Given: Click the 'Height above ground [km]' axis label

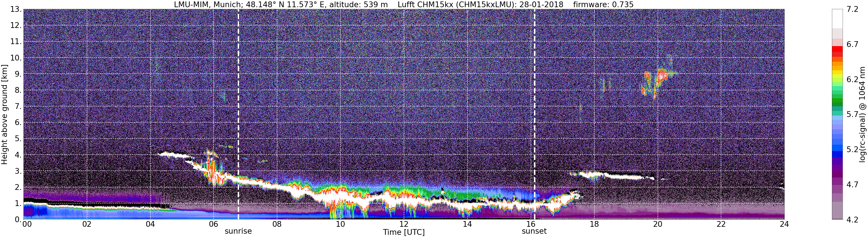Looking at the screenshot, I should click(4, 114).
